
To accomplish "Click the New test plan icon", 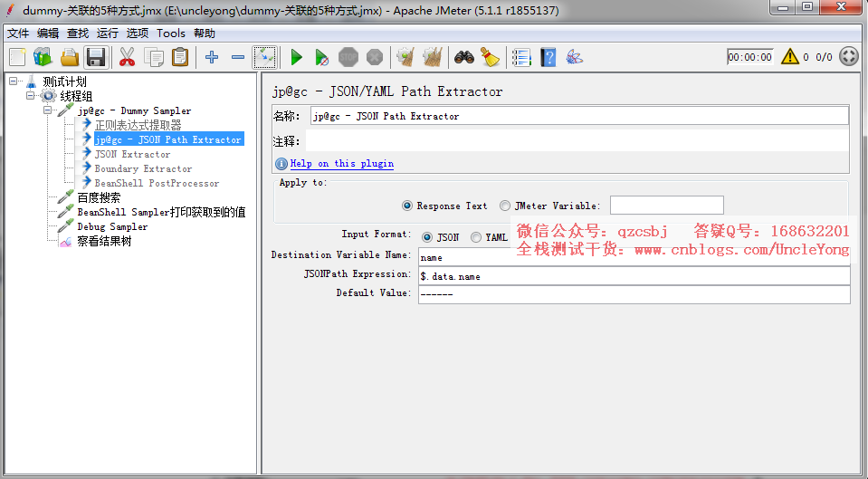I will tap(17, 57).
